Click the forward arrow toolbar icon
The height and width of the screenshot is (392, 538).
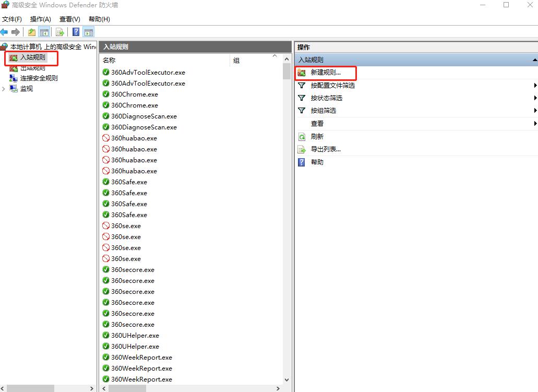click(16, 32)
